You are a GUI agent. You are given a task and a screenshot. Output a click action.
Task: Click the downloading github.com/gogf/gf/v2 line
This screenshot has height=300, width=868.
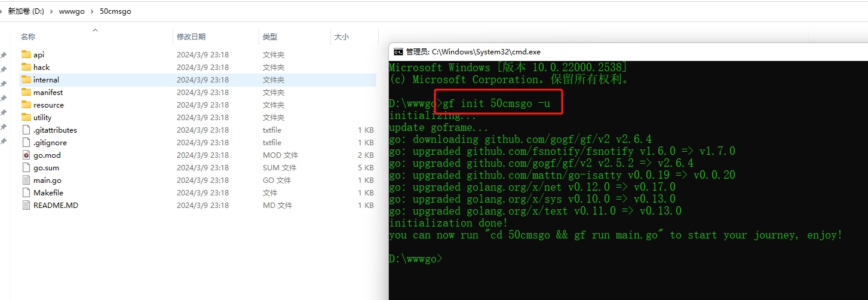click(520, 139)
